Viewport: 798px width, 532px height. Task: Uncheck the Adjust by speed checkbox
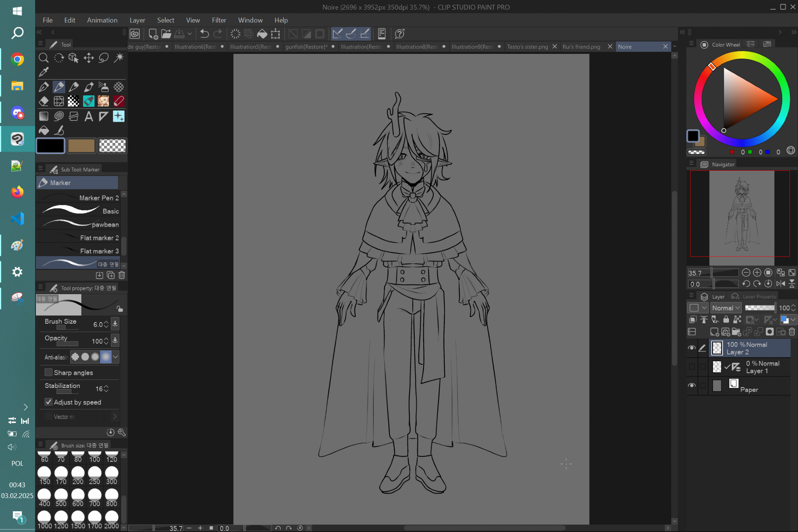(49, 402)
